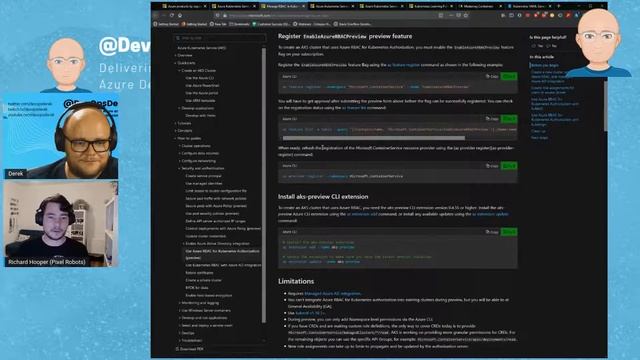Run the az feature register block with Try It
640x360 pixels.
click(x=509, y=76)
